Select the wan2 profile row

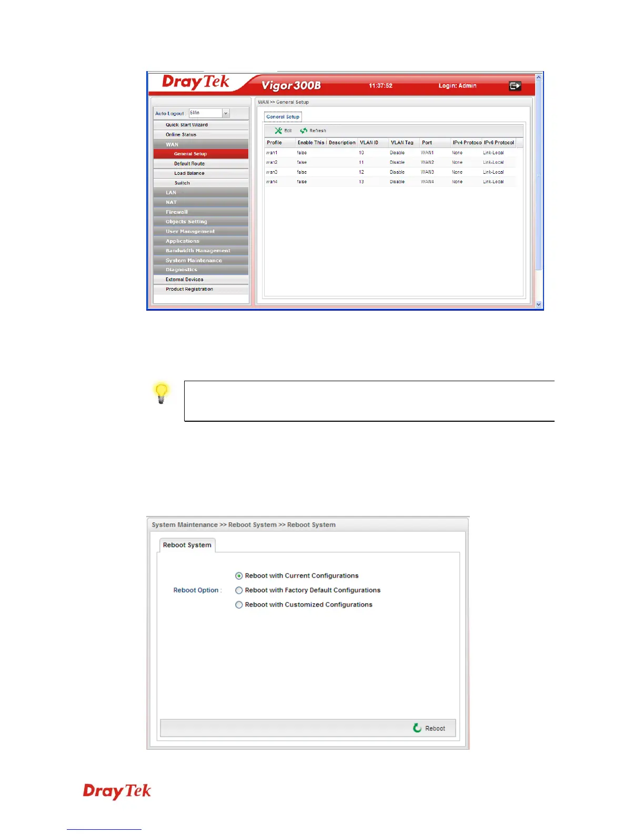coord(390,162)
